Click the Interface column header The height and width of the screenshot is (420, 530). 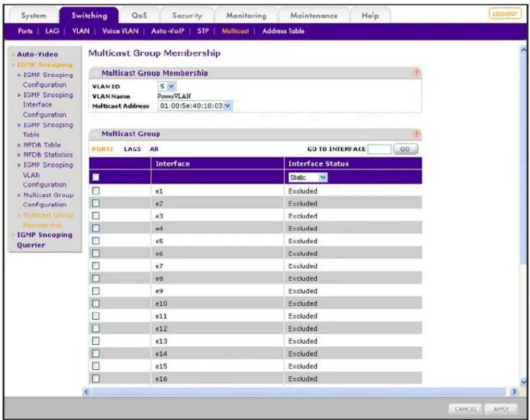pyautogui.click(x=217, y=164)
